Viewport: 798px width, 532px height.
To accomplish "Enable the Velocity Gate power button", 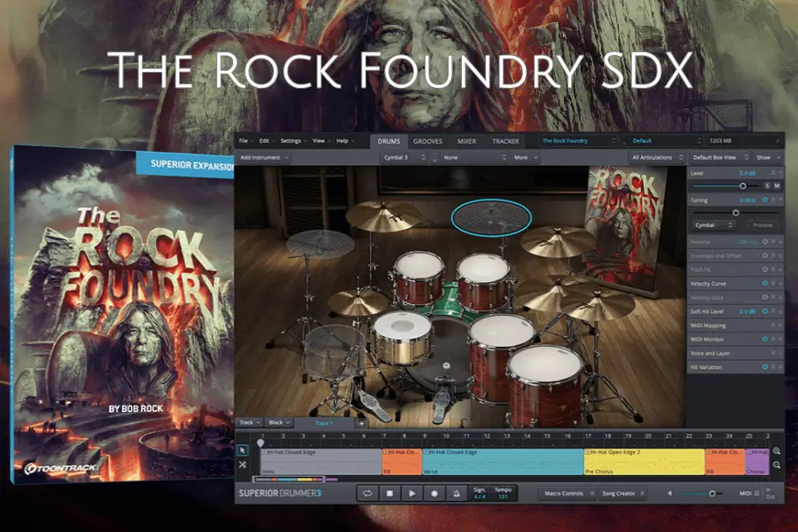I will 765,297.
